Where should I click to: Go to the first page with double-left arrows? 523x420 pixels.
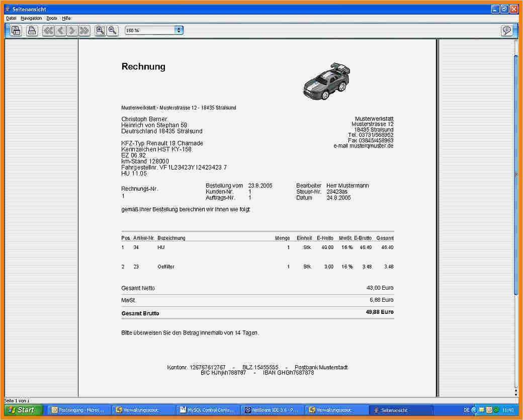coord(48,31)
